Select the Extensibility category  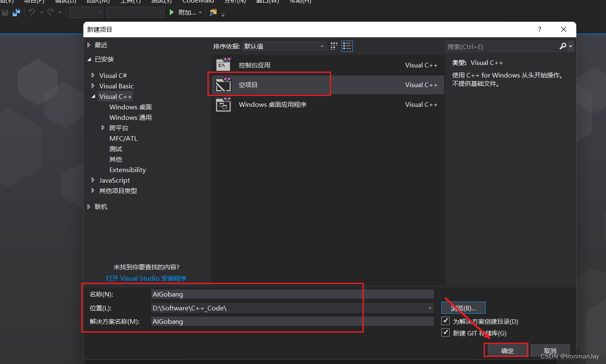click(127, 170)
